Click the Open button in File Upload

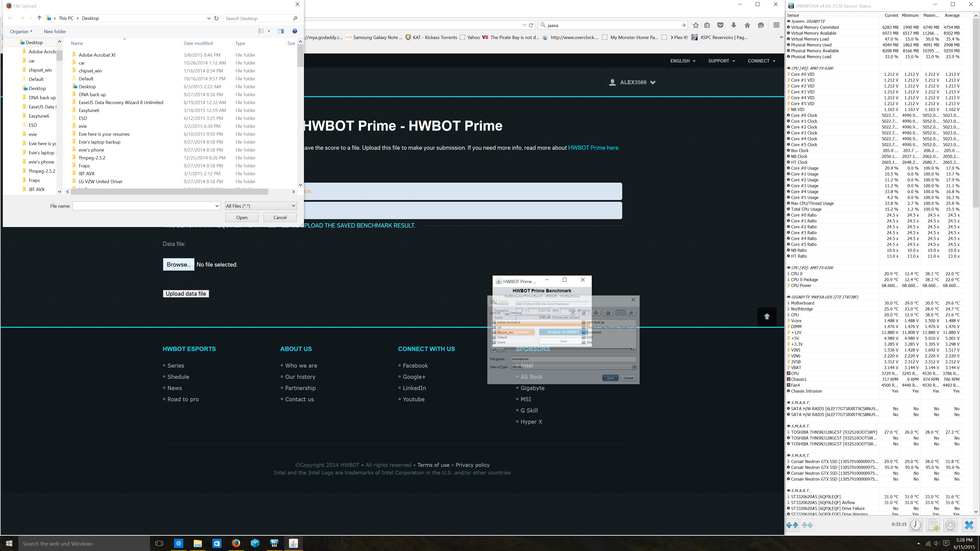[242, 217]
